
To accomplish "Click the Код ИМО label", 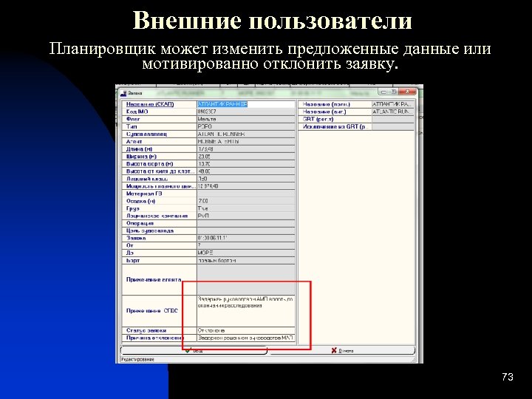I will tap(137, 112).
